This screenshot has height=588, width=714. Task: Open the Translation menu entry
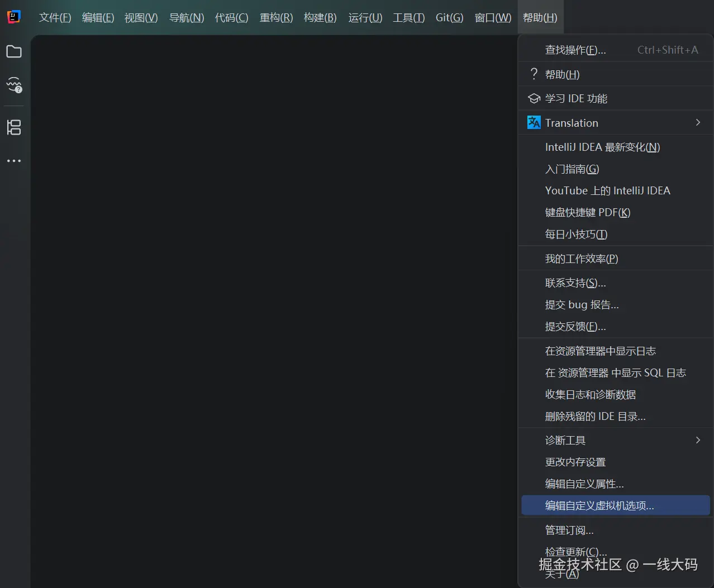pyautogui.click(x=616, y=123)
